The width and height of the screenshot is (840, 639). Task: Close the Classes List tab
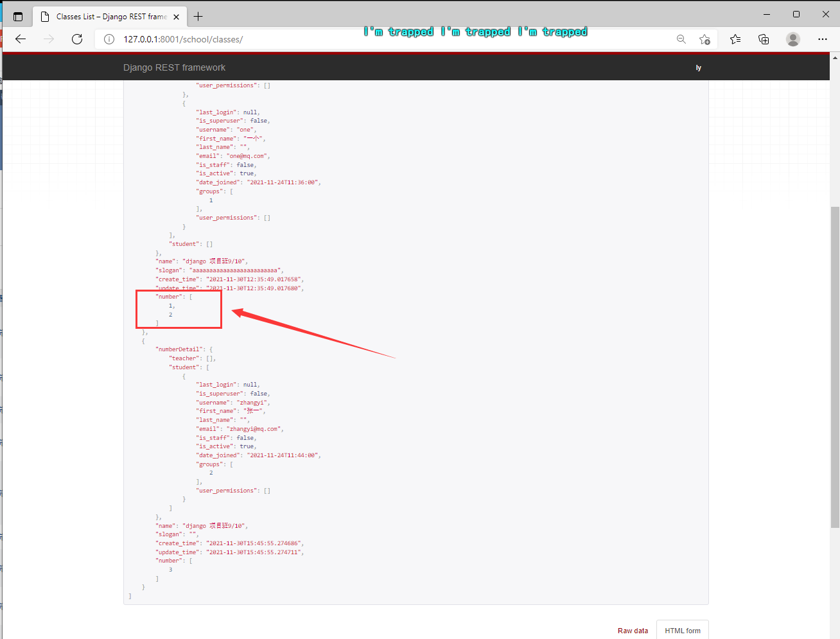[176, 17]
